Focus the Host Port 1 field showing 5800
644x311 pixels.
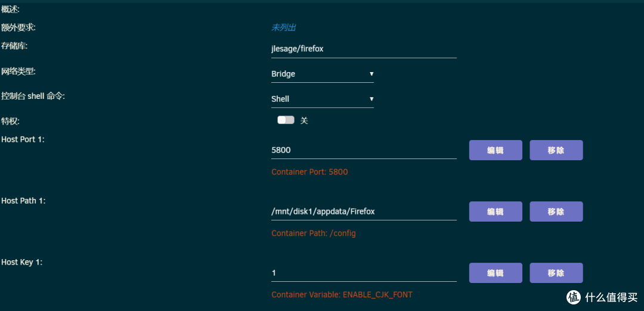pyautogui.click(x=363, y=150)
